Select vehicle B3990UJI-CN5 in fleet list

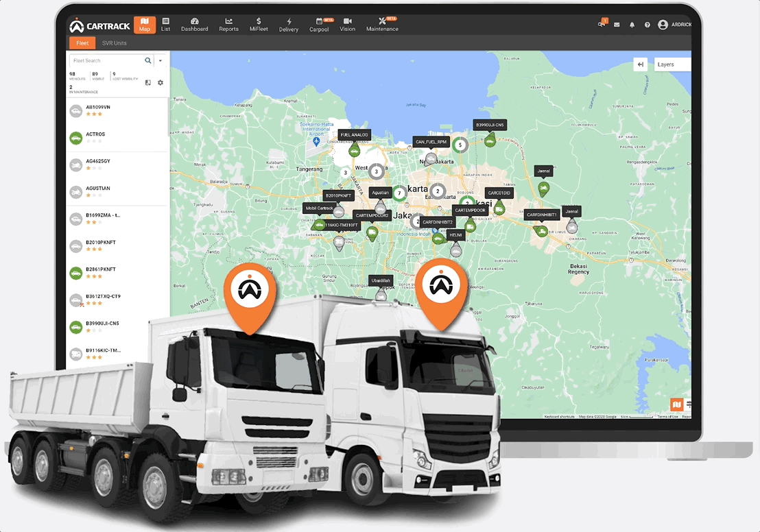point(118,328)
